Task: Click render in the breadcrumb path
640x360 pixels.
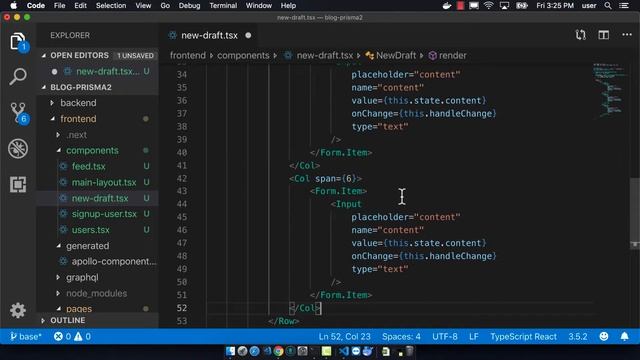Action: [x=453, y=56]
